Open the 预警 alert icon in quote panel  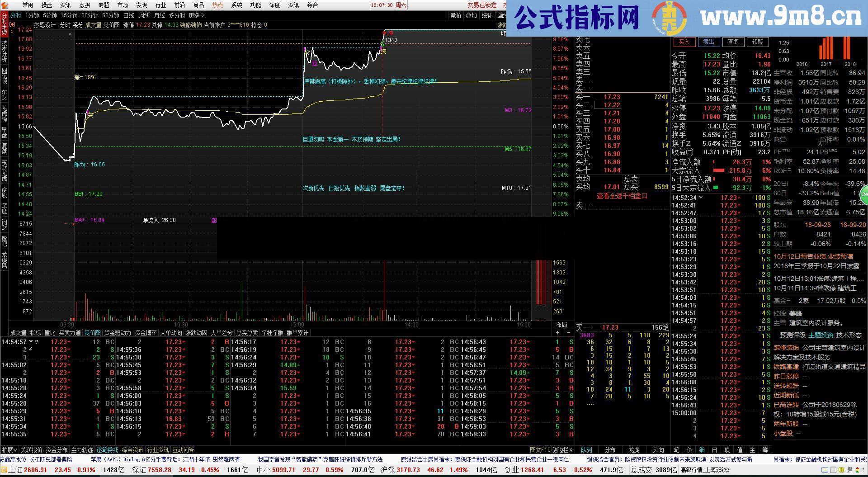[758, 42]
